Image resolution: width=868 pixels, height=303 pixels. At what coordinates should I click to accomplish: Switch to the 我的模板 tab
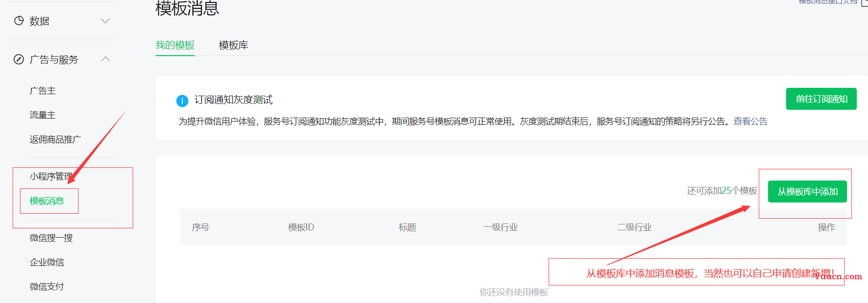tap(175, 45)
